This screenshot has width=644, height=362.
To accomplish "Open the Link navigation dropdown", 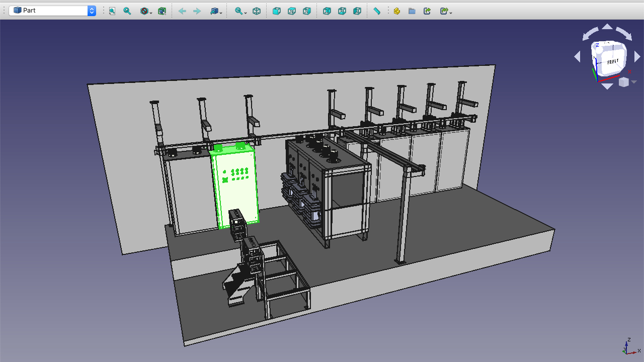I will pyautogui.click(x=216, y=11).
